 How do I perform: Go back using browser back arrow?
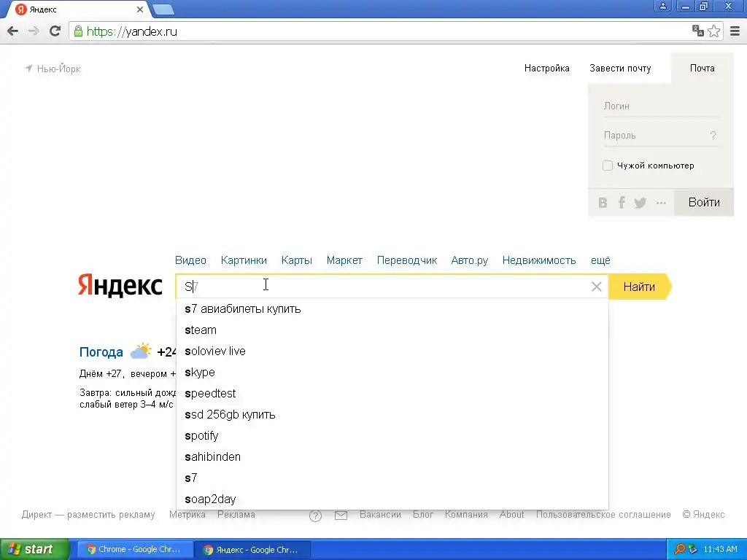(13, 31)
